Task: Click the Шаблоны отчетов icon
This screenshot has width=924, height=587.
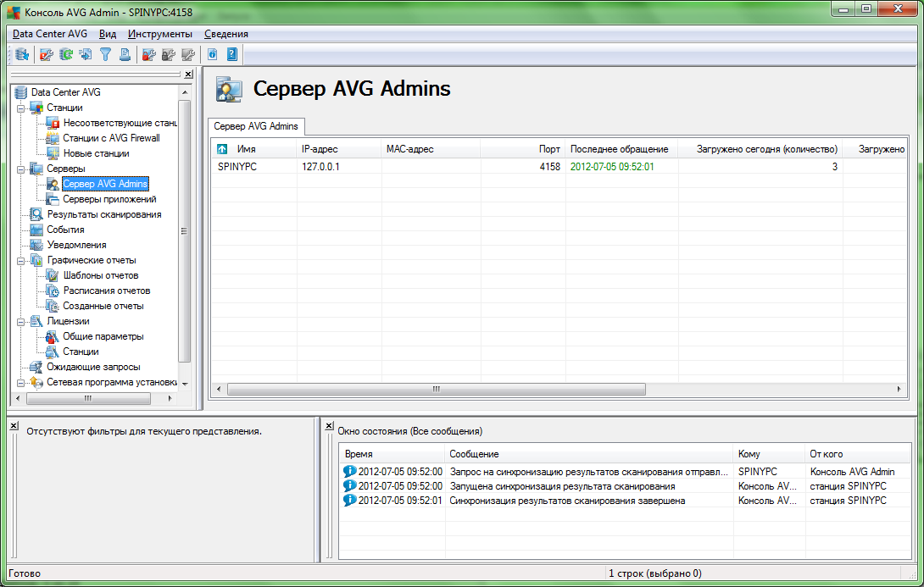Action: pos(53,275)
